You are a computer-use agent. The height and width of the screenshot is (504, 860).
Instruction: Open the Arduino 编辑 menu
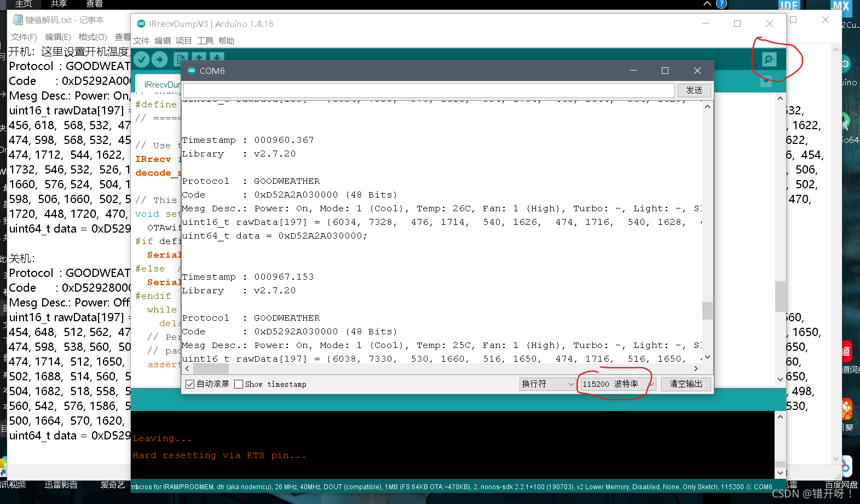[163, 40]
